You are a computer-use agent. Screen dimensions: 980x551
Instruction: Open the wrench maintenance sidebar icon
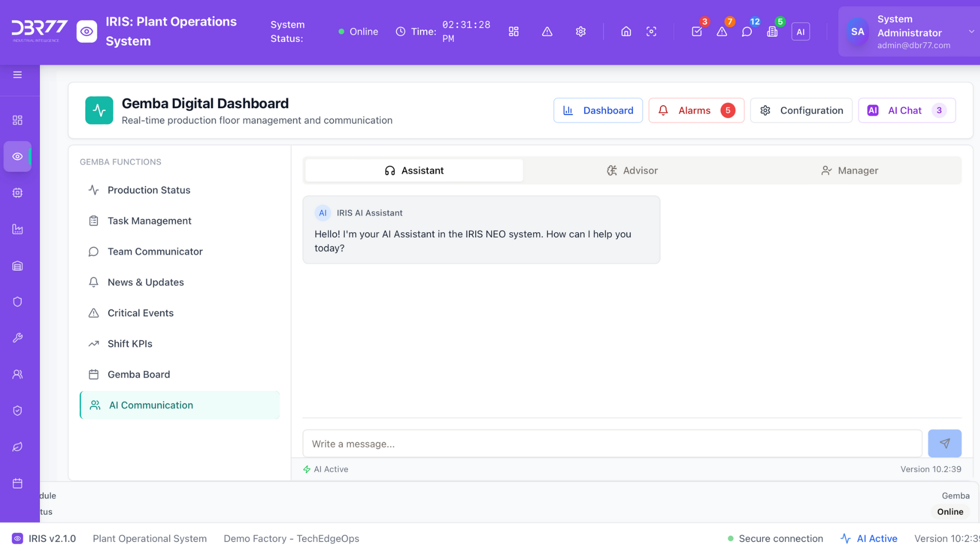click(x=17, y=338)
